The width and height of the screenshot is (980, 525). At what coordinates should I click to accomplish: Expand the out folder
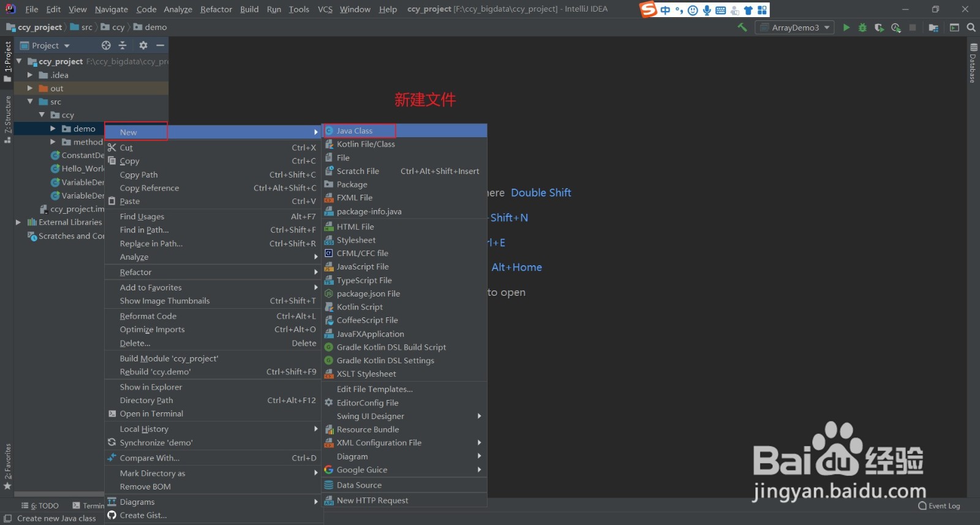pyautogui.click(x=29, y=88)
